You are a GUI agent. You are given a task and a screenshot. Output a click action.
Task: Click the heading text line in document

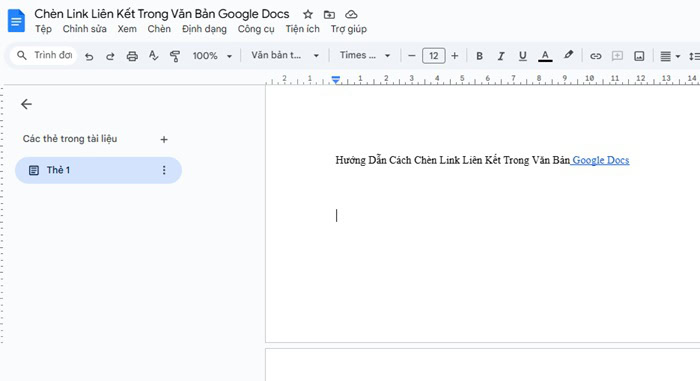tap(482, 160)
